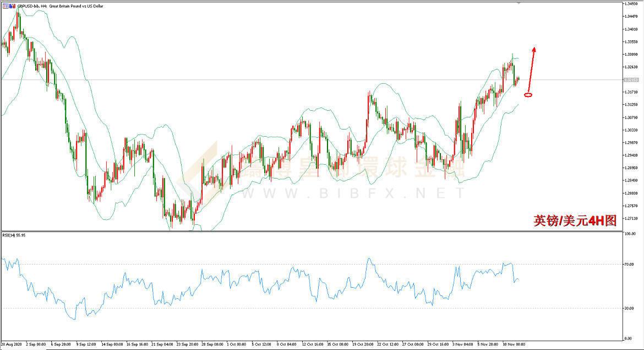Click the 1 Oct 00:00 time marker
The height and width of the screenshot is (350, 644).
pyautogui.click(x=237, y=344)
